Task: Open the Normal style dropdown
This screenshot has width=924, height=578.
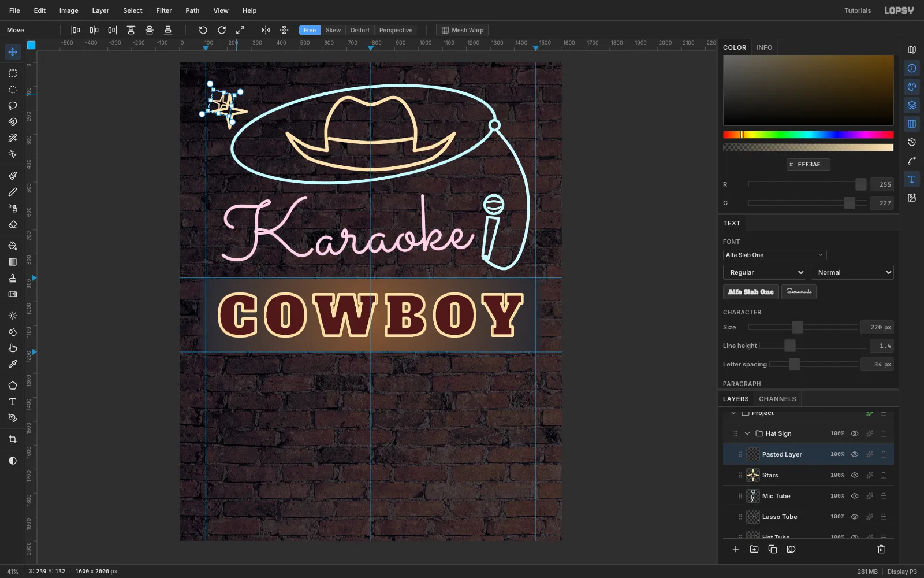Action: pyautogui.click(x=852, y=272)
